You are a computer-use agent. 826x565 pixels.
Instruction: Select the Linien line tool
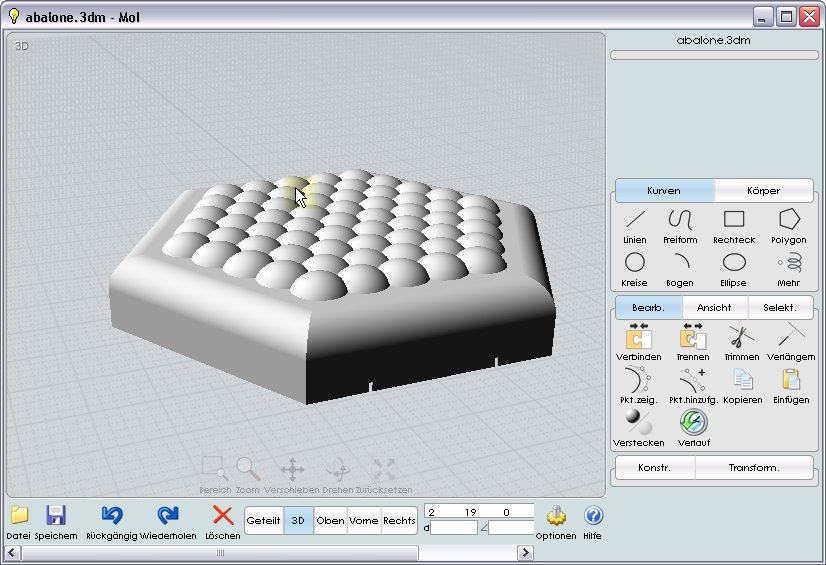tap(635, 227)
